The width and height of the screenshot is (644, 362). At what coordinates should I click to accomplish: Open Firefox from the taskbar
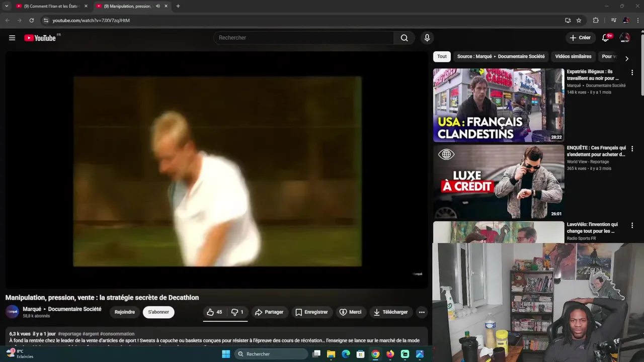[x=390, y=354]
